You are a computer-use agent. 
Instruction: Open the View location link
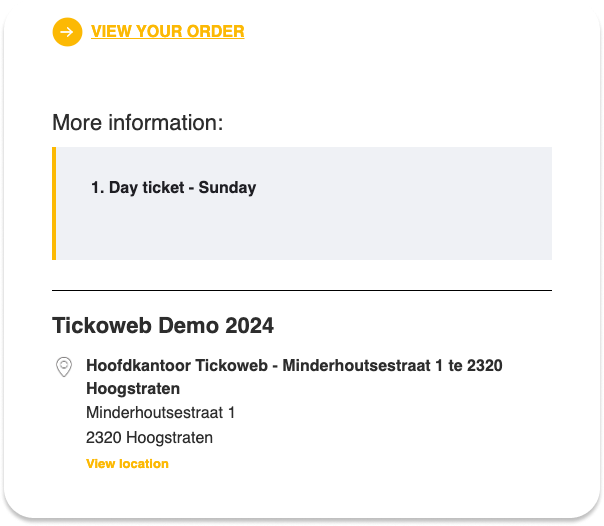tap(128, 464)
